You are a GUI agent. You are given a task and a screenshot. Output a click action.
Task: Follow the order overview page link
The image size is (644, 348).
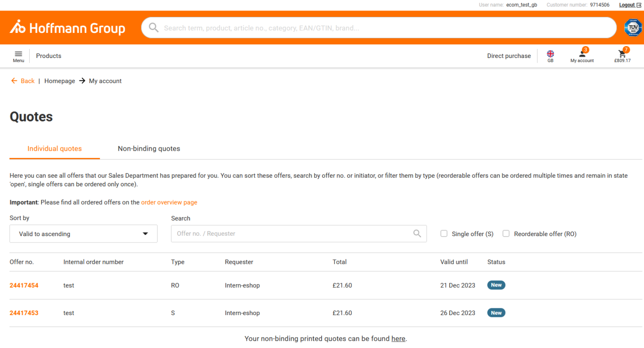pos(169,202)
